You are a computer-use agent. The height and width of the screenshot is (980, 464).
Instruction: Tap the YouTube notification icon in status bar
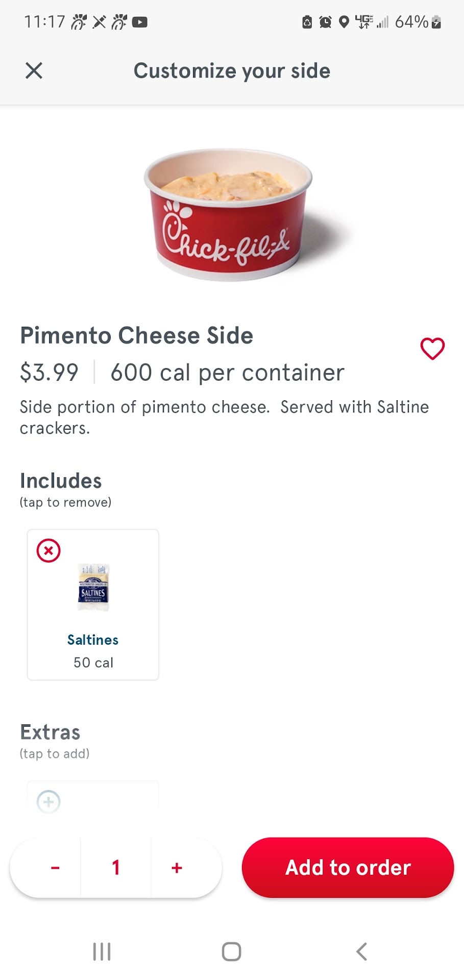tap(140, 22)
